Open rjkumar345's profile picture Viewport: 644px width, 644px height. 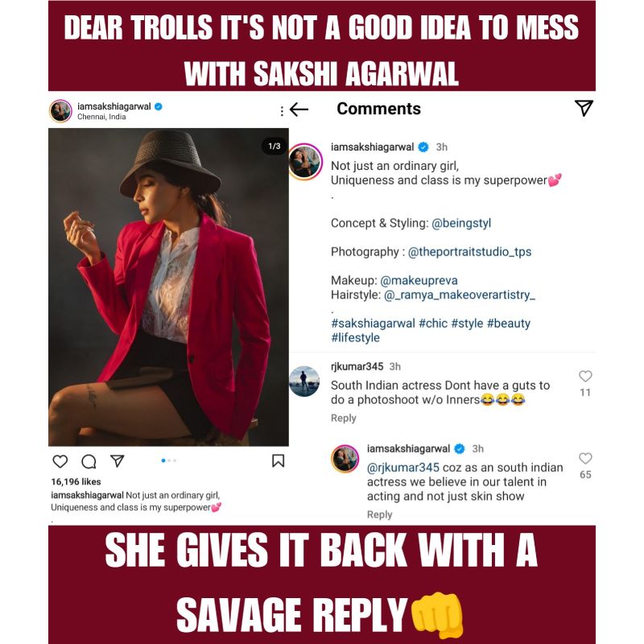pyautogui.click(x=304, y=380)
